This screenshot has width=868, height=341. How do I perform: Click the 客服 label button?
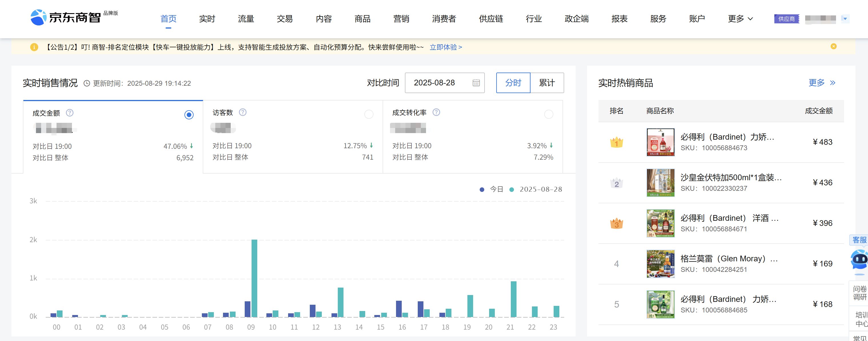tap(859, 240)
